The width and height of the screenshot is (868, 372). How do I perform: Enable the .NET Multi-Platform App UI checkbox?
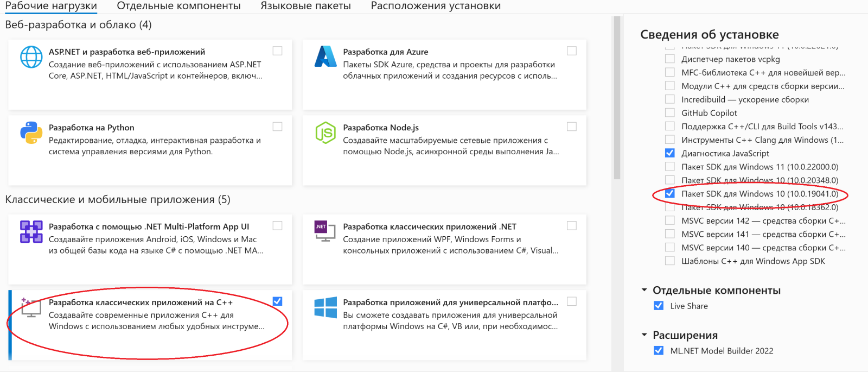pyautogui.click(x=277, y=225)
